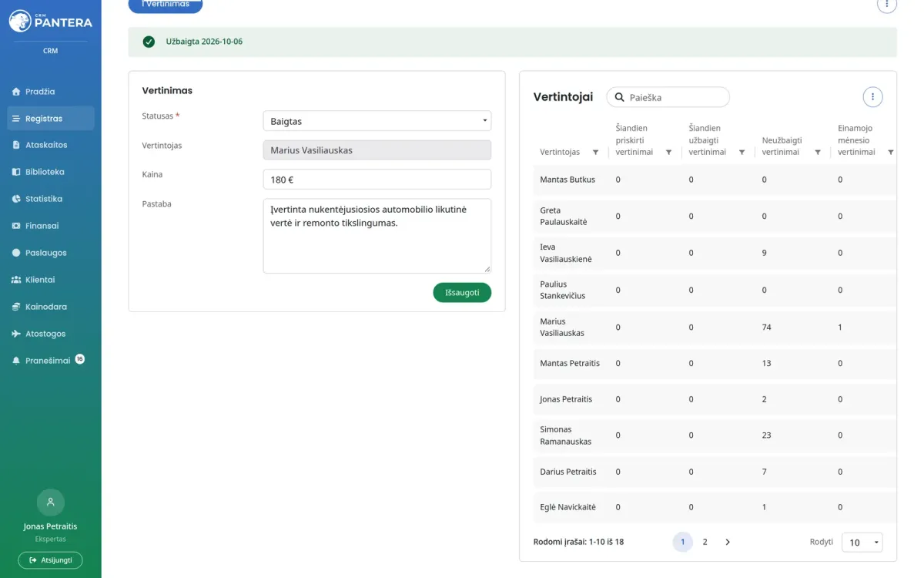Open filter for Vertintojas column

596,153
